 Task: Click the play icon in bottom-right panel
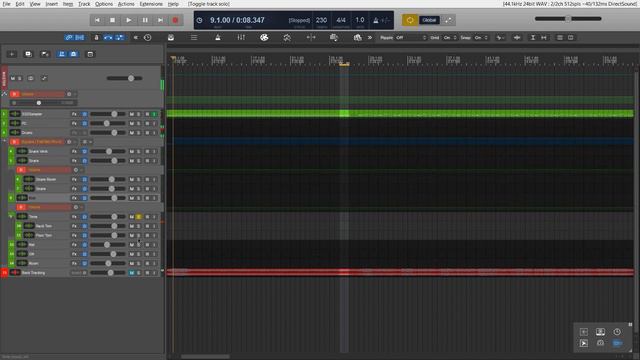584,343
